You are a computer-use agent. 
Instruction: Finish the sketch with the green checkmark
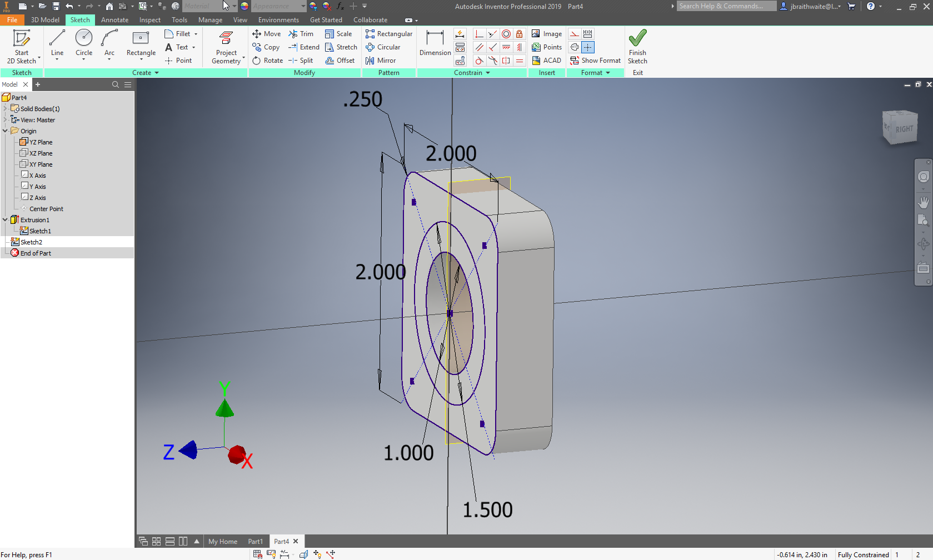click(x=637, y=47)
